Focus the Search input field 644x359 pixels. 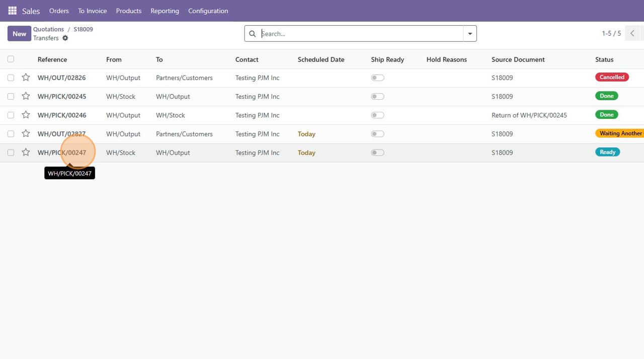(x=360, y=34)
